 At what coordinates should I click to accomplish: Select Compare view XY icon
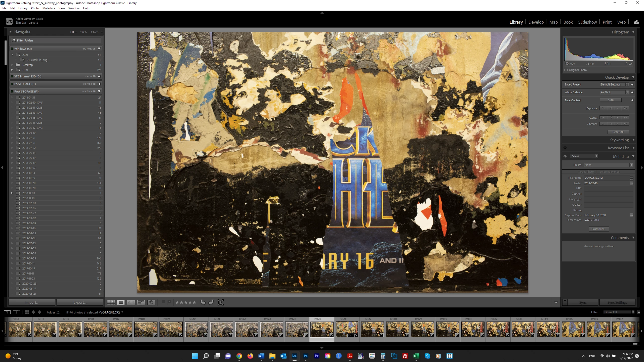(131, 302)
